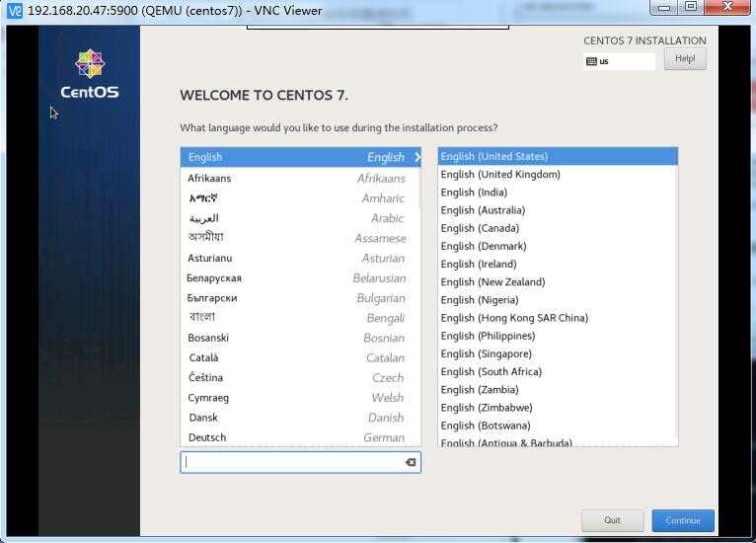Image resolution: width=756 pixels, height=543 pixels.
Task: Select Assamese language row
Action: tap(300, 238)
